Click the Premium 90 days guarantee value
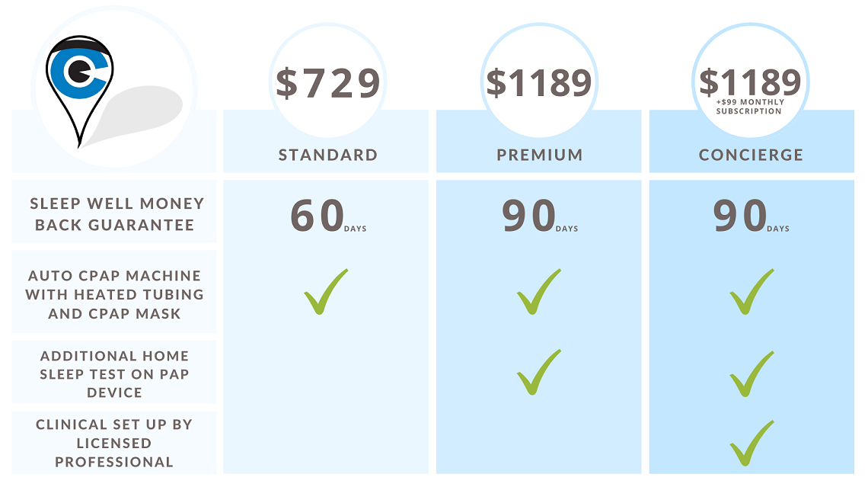This screenshot has height=503, width=868. pos(539,216)
